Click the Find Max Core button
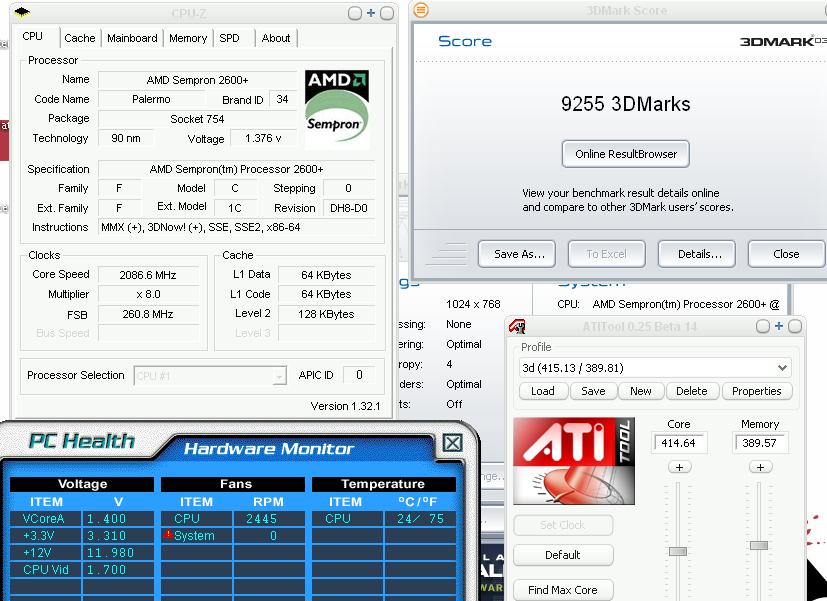The image size is (827, 601). pyautogui.click(x=562, y=590)
